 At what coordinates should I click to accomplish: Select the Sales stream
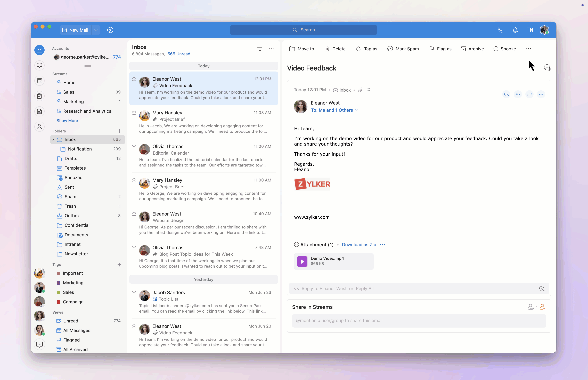pos(69,92)
